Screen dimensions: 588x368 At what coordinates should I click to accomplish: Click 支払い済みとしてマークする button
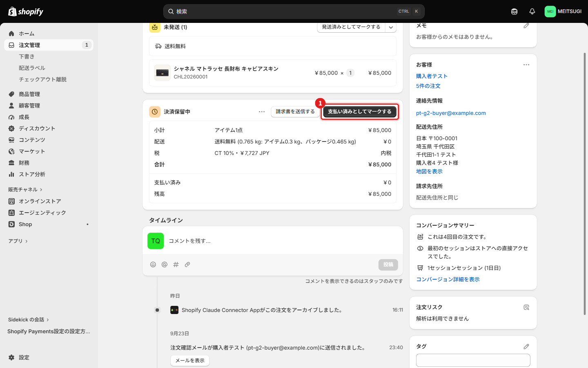click(360, 112)
